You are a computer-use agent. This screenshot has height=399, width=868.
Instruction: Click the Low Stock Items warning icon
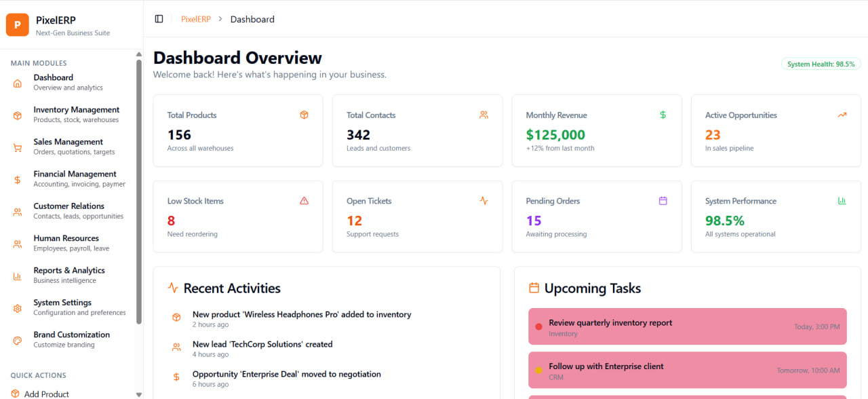[x=304, y=201]
